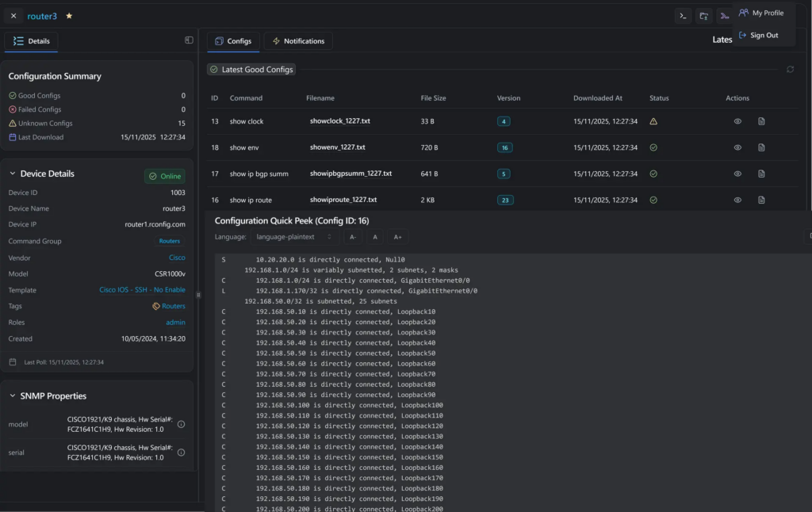Image resolution: width=812 pixels, height=512 pixels.
Task: Click success status icon for show ip bgp summ
Action: pos(653,174)
